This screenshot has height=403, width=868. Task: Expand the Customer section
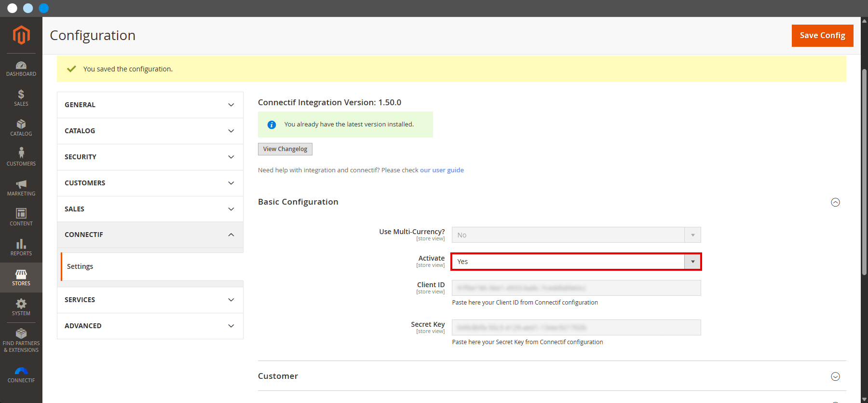(x=836, y=376)
